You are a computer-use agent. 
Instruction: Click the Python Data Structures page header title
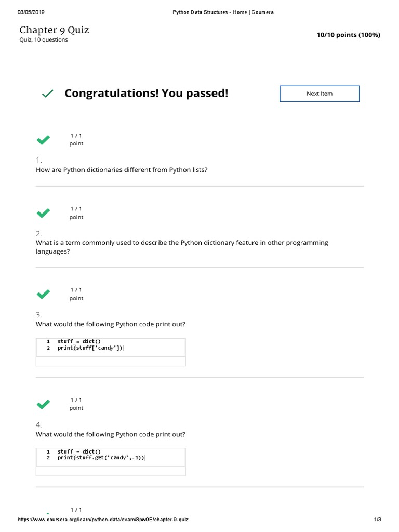[223, 12]
